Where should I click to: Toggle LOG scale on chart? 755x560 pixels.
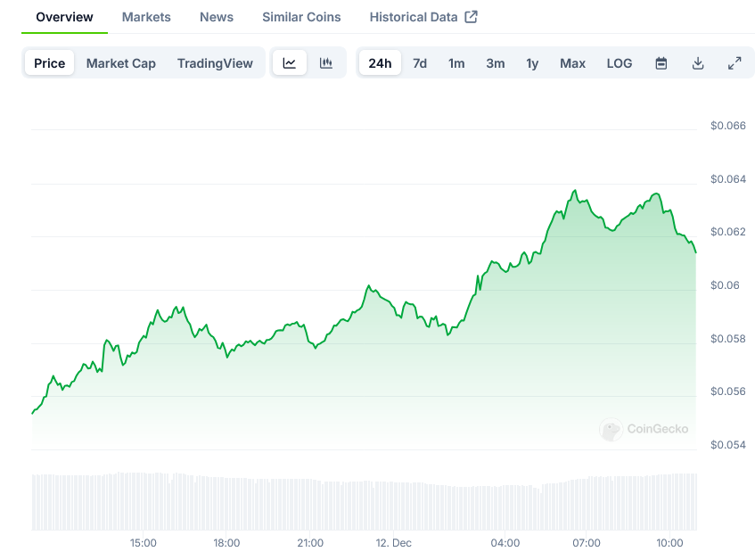(x=620, y=63)
